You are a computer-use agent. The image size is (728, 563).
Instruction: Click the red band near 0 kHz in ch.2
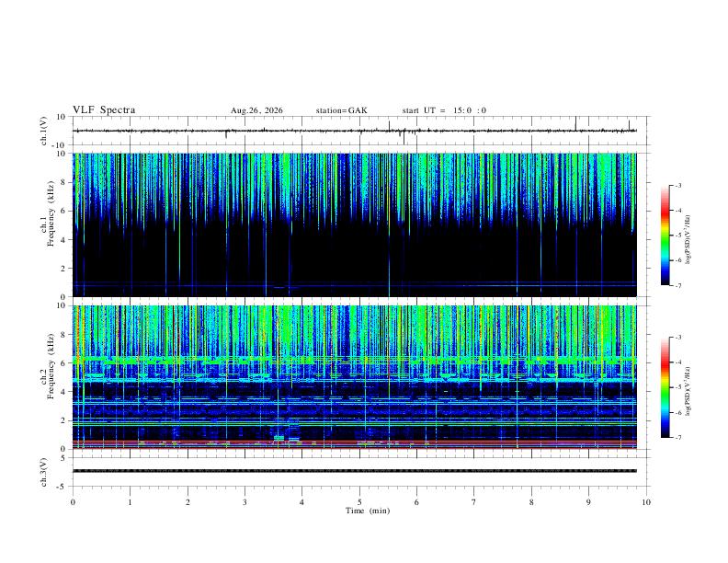(355, 444)
